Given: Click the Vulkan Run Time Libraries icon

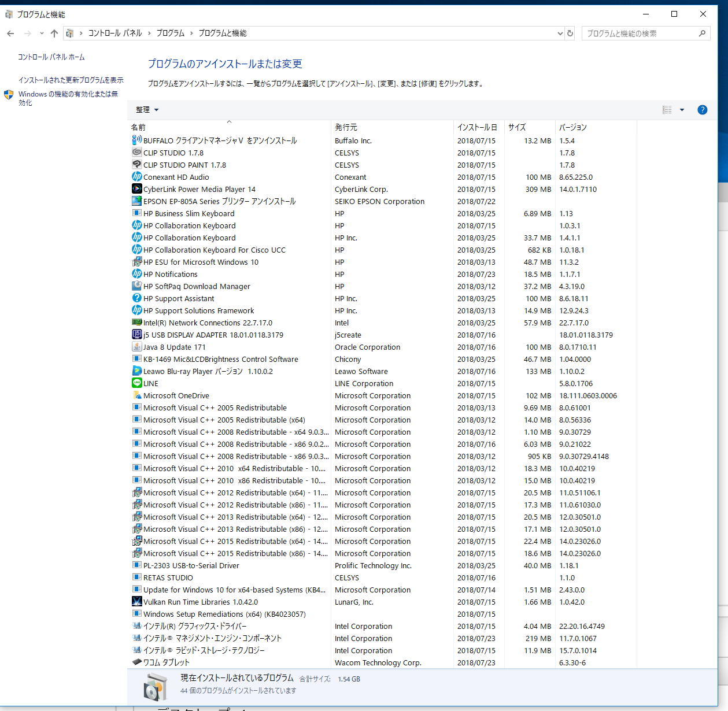Looking at the screenshot, I should (137, 602).
